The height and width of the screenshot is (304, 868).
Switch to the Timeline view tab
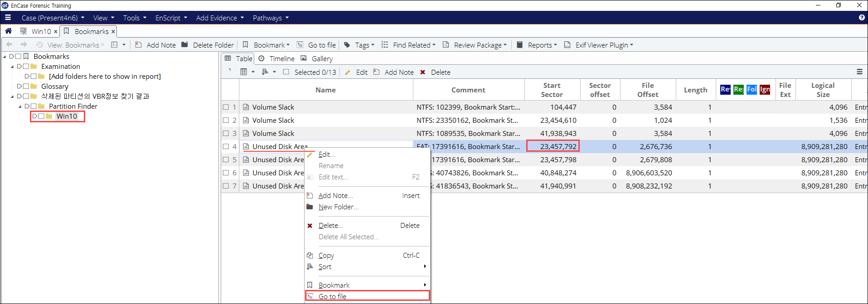pos(276,58)
